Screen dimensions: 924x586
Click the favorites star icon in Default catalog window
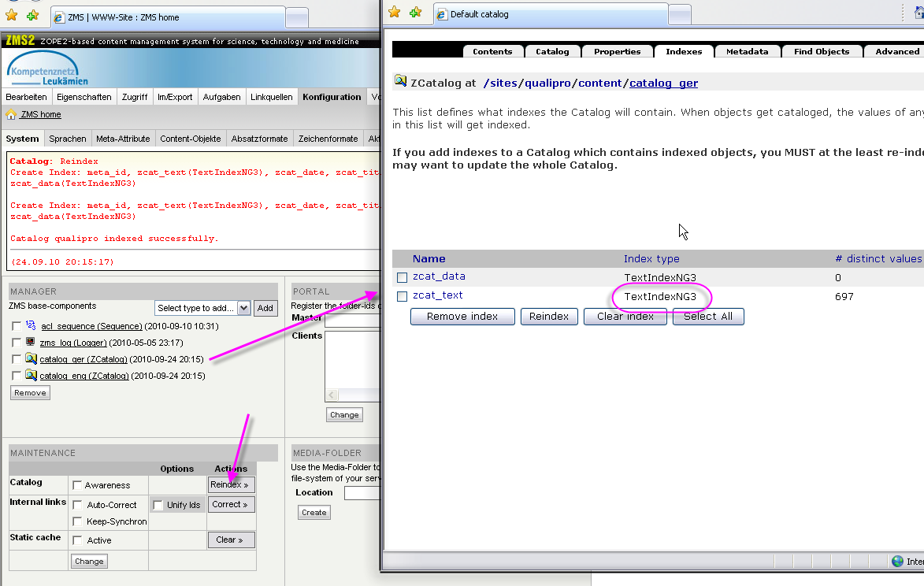[x=394, y=12]
